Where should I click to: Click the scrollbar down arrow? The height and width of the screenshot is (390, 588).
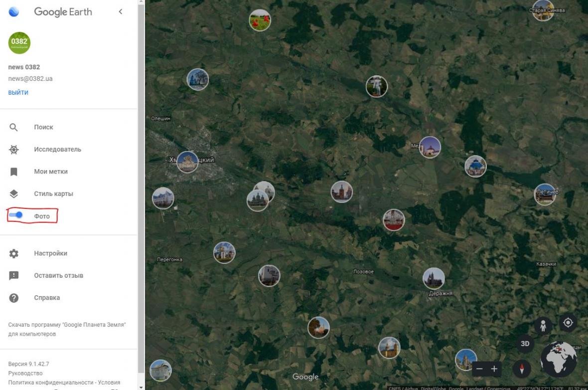[141, 387]
